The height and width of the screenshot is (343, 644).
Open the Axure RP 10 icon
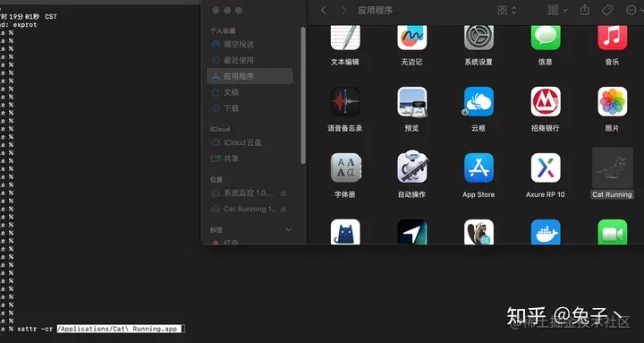pos(546,167)
